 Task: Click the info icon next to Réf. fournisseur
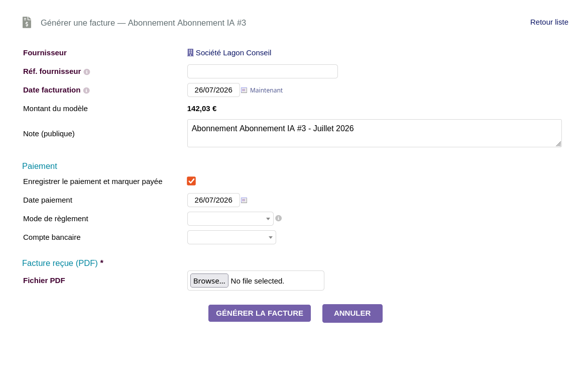[x=87, y=72]
